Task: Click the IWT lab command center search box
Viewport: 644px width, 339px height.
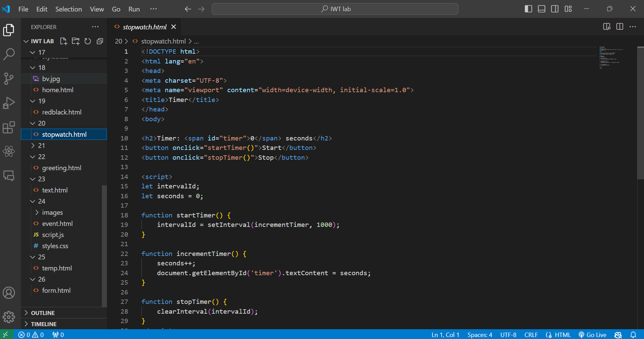Action: pos(335,9)
